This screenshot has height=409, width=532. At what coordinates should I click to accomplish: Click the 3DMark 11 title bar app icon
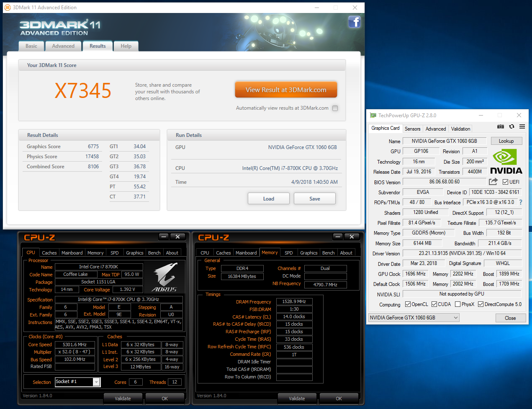8,8
